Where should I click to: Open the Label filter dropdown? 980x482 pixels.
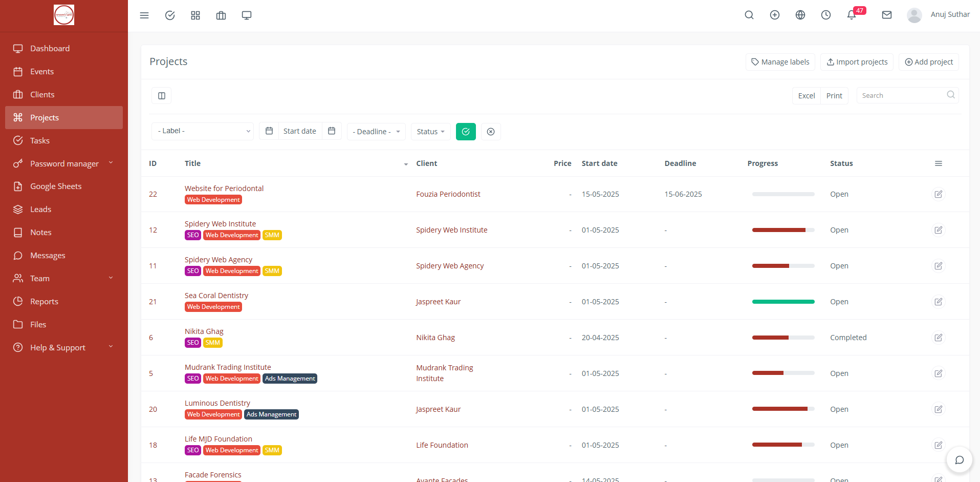(203, 131)
